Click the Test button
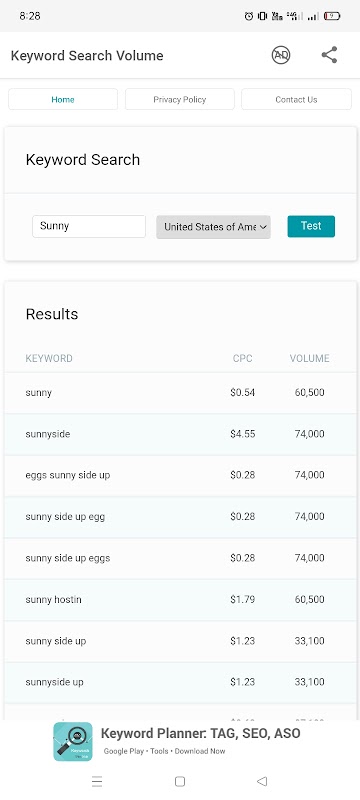The height and width of the screenshot is (800, 360). tap(311, 226)
